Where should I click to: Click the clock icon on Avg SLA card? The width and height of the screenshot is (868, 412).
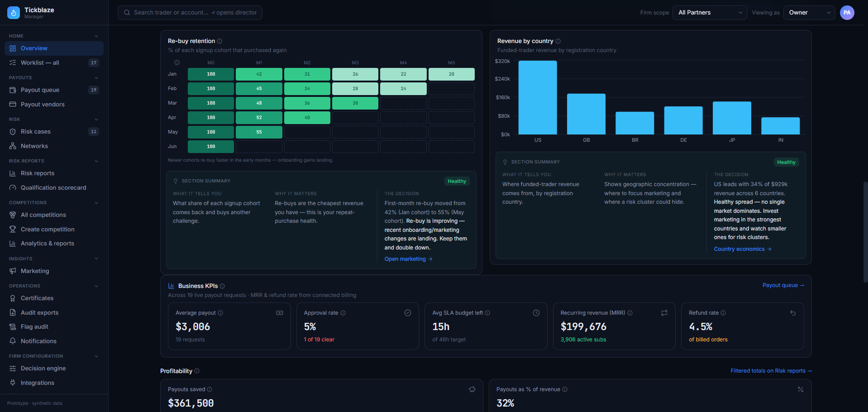click(x=536, y=313)
